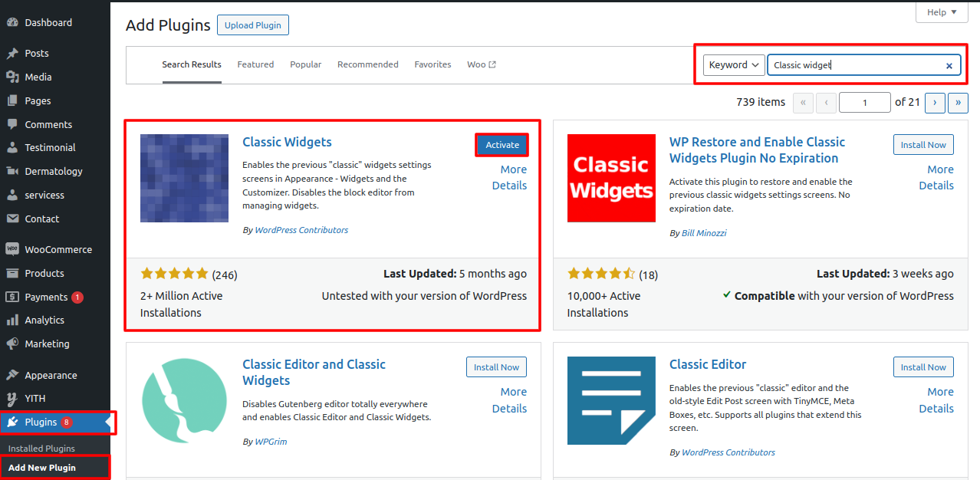Image resolution: width=980 pixels, height=480 pixels.
Task: Click the WooCommerce logo icon in sidebar
Action: point(12,249)
